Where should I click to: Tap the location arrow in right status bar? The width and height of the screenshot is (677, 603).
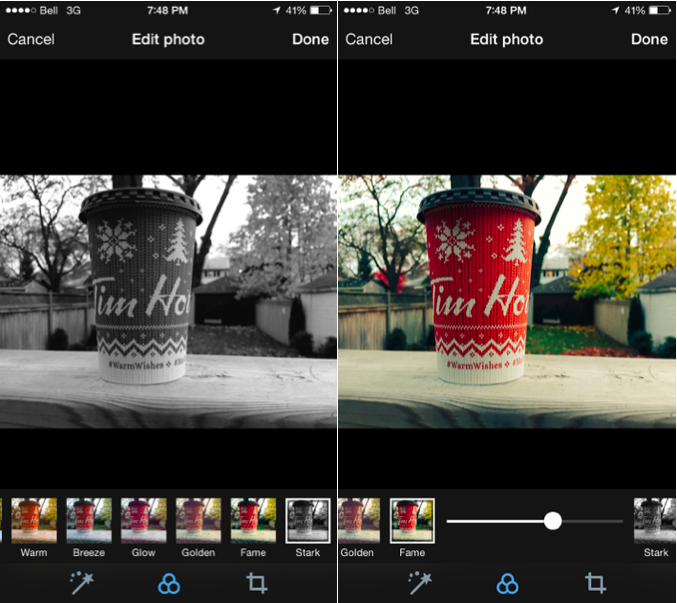pyautogui.click(x=615, y=10)
